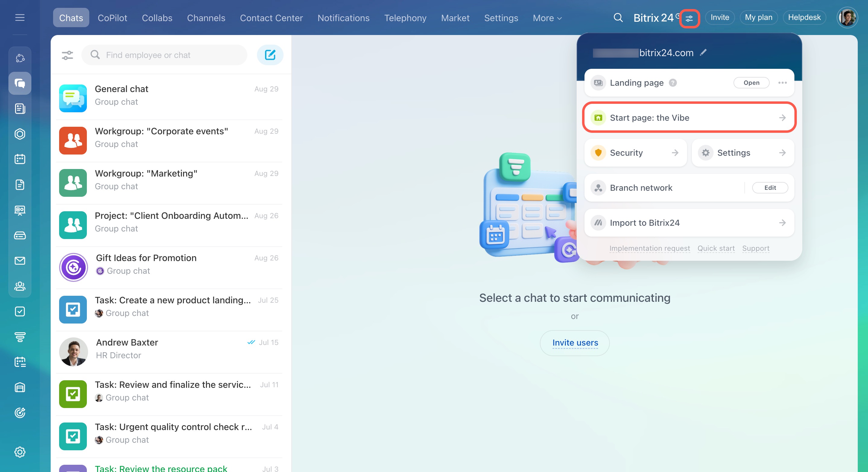Create a new chat with compose icon
The height and width of the screenshot is (472, 868).
270,55
